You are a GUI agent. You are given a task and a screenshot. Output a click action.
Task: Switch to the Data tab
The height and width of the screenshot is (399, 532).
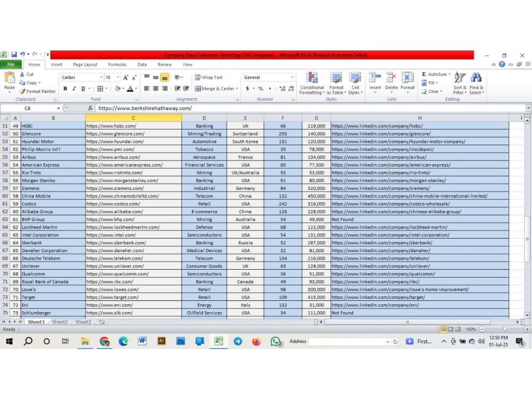(142, 64)
